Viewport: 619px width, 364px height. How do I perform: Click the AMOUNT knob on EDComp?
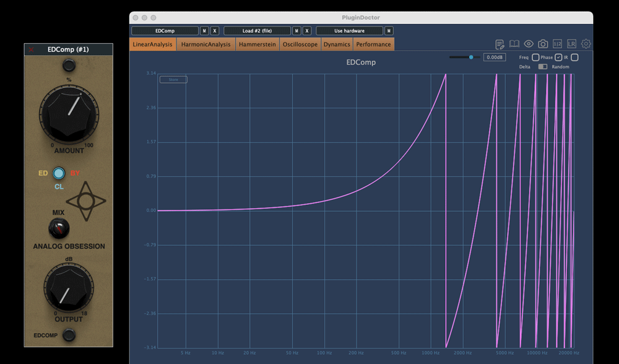69,114
